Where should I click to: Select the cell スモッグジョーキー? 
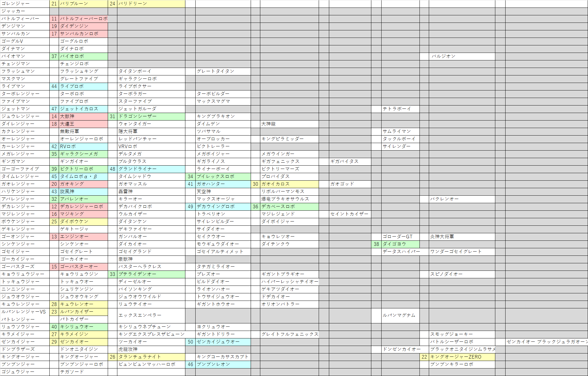pyautogui.click(x=462, y=334)
